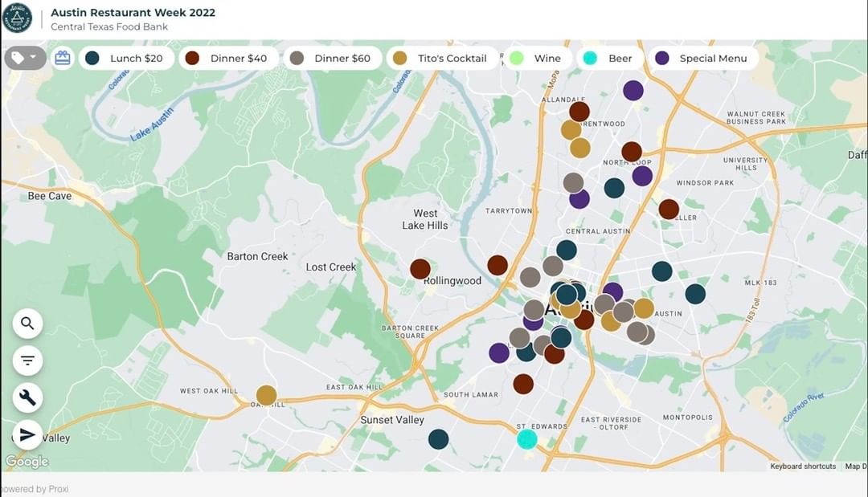The height and width of the screenshot is (497, 868).
Task: Open the map search magnifier button
Action: (27, 324)
